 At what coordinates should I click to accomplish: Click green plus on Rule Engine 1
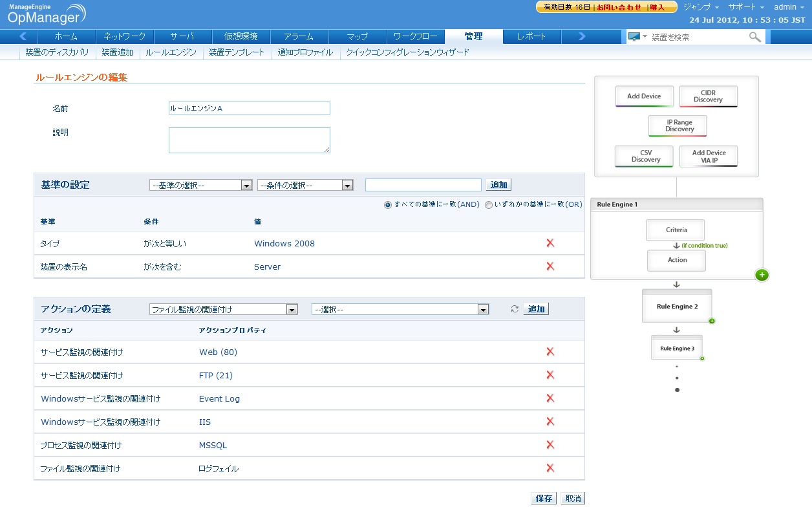coord(762,275)
